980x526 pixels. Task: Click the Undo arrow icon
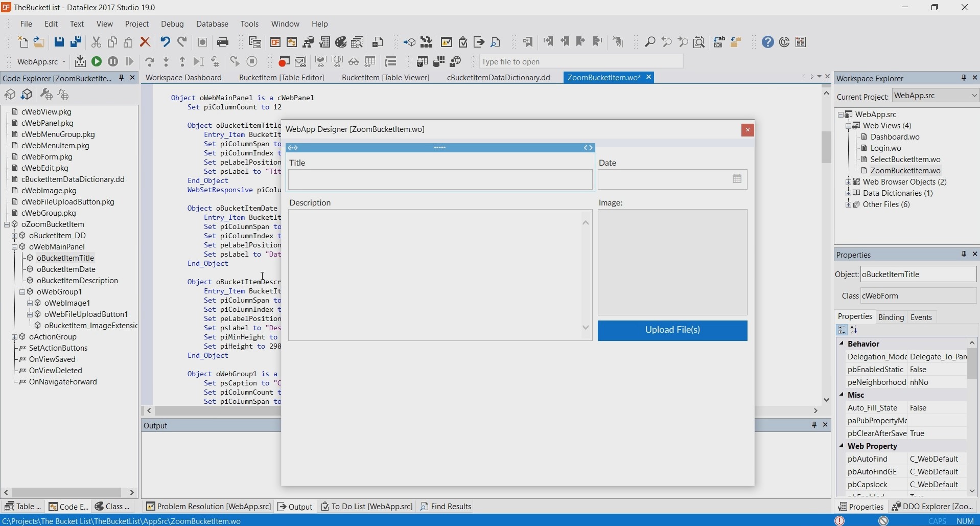(x=165, y=42)
